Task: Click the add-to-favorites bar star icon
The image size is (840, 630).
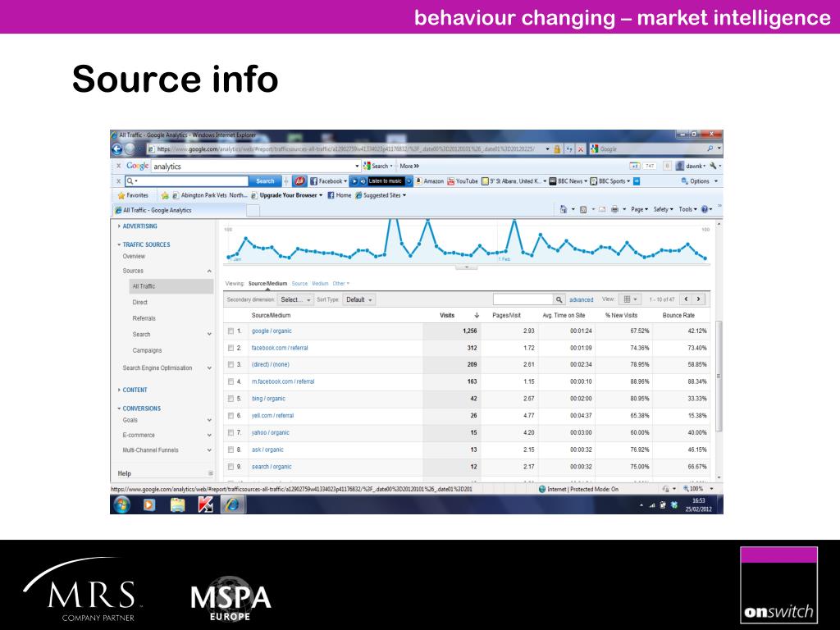Action: (165, 195)
